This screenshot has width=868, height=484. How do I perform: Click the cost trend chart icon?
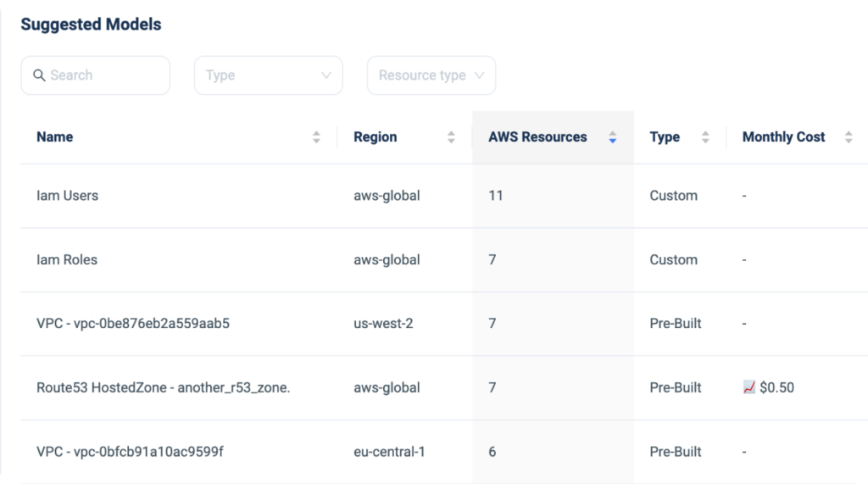coord(749,387)
